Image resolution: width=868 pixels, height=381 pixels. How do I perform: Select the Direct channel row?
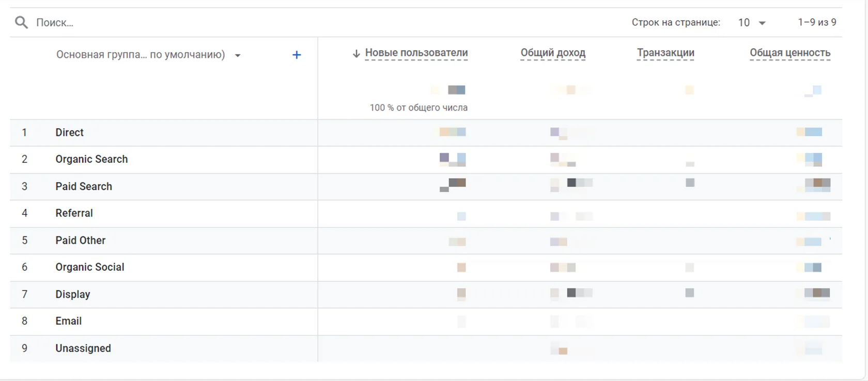(426, 133)
